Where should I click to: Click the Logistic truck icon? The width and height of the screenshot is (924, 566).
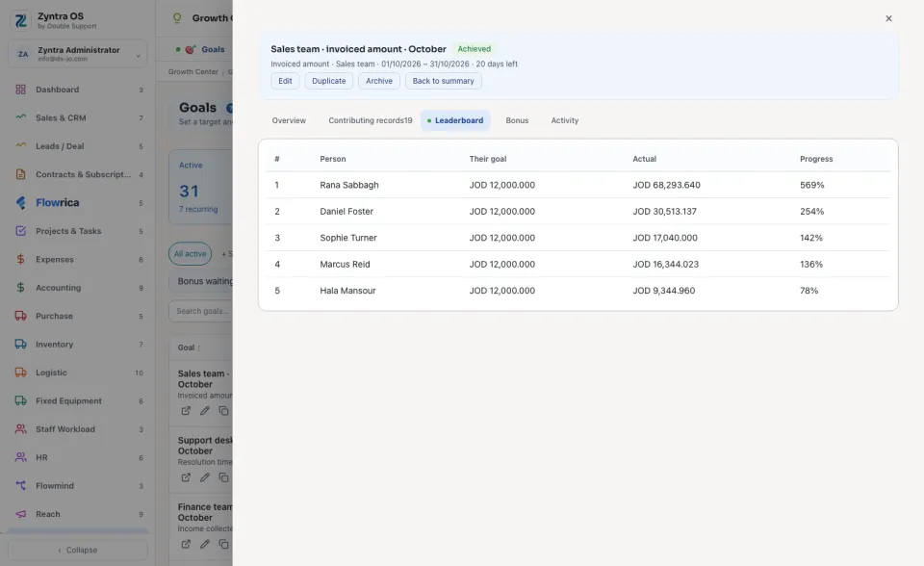[x=20, y=372]
